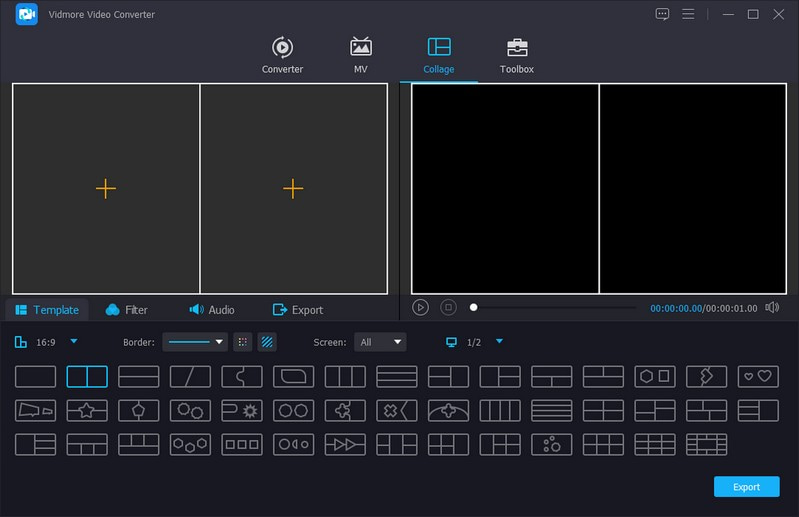799x517 pixels.
Task: Open the hamburger menu in title bar
Action: 688,14
